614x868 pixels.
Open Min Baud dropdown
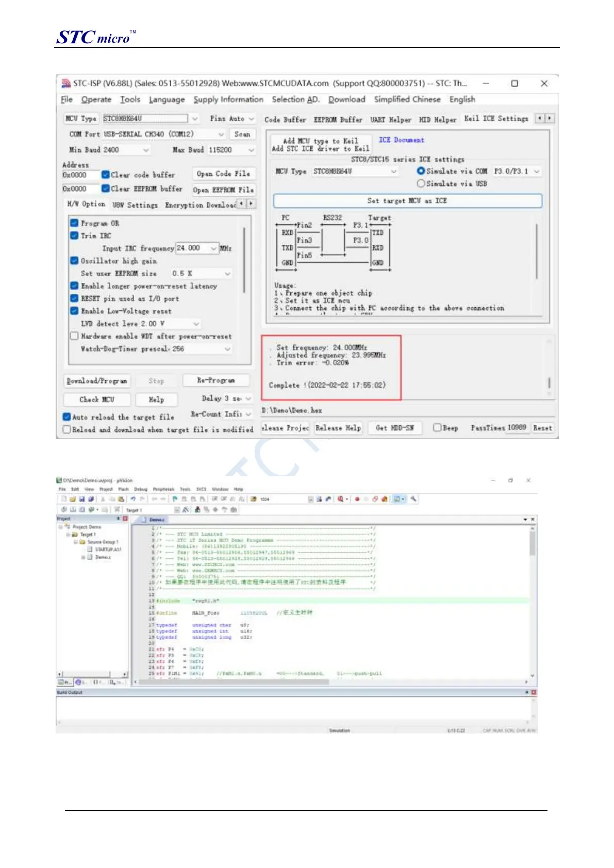[x=146, y=150]
